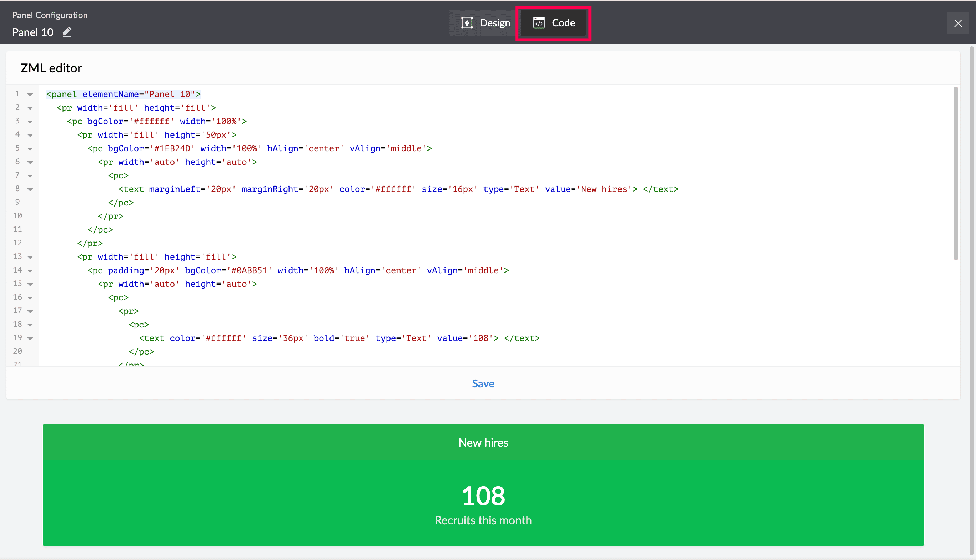Click the Panel 10 title text
The height and width of the screenshot is (560, 976).
33,32
